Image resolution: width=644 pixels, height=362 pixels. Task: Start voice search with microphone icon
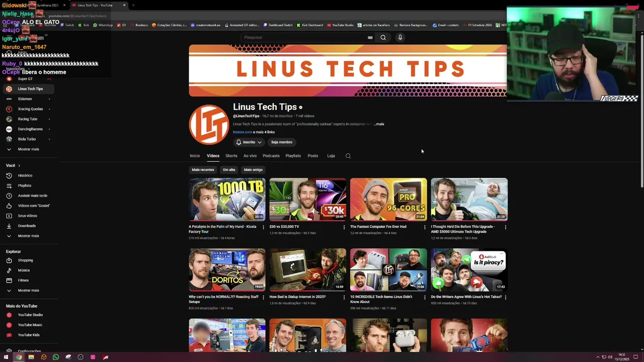400,37
